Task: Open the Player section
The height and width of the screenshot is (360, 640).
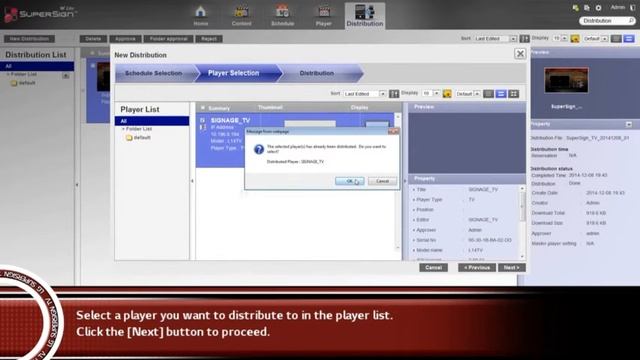Action: (x=324, y=16)
